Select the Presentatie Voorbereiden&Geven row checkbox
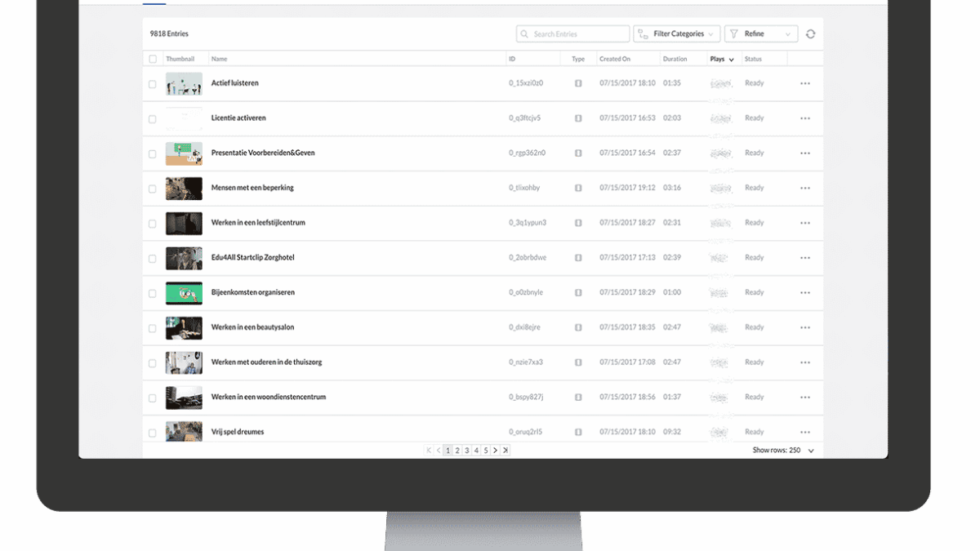980x551 pixels. [153, 154]
